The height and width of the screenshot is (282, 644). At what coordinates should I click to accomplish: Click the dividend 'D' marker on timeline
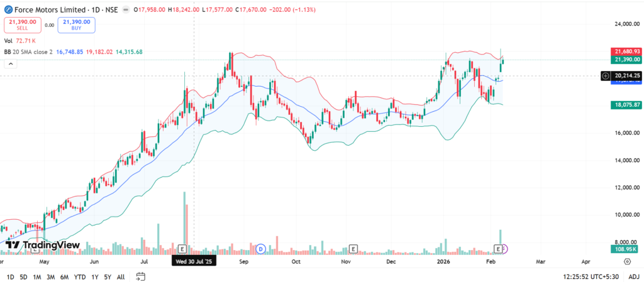click(260, 249)
